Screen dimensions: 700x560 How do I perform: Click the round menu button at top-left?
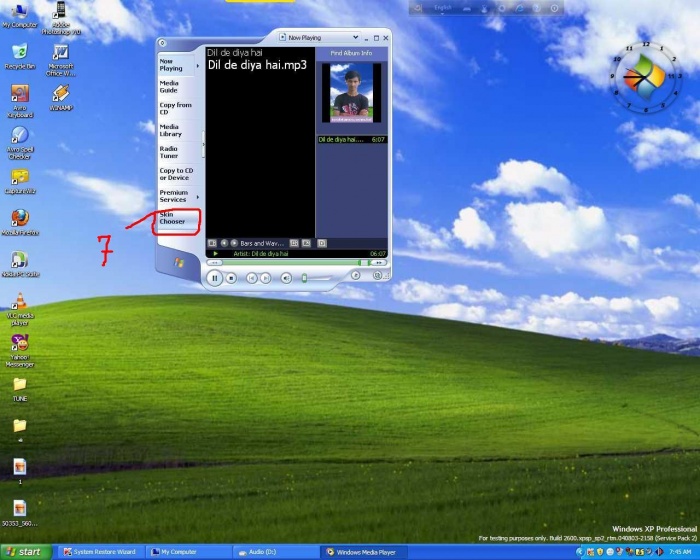162,43
